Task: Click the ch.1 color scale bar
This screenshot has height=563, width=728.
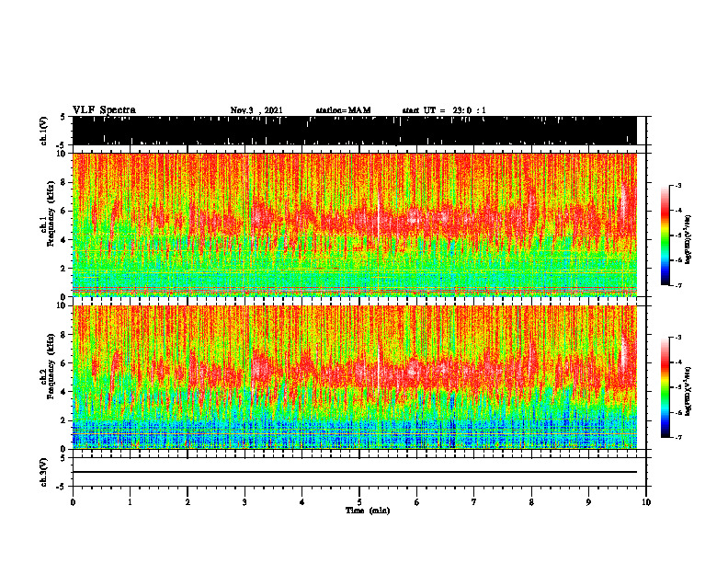Action: (x=665, y=236)
